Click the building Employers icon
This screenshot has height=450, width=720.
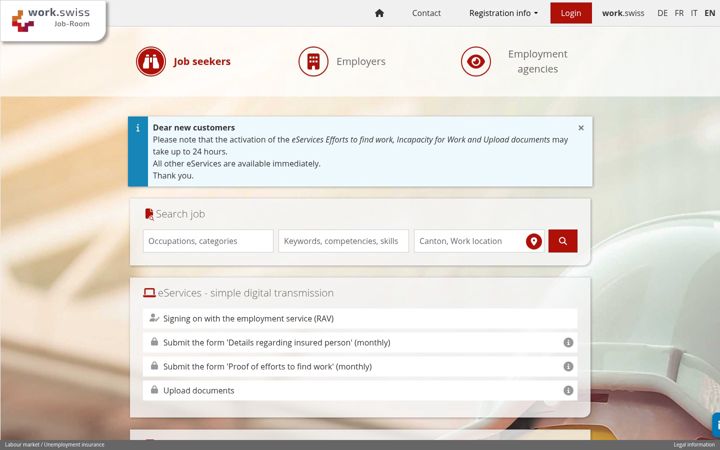pyautogui.click(x=313, y=61)
